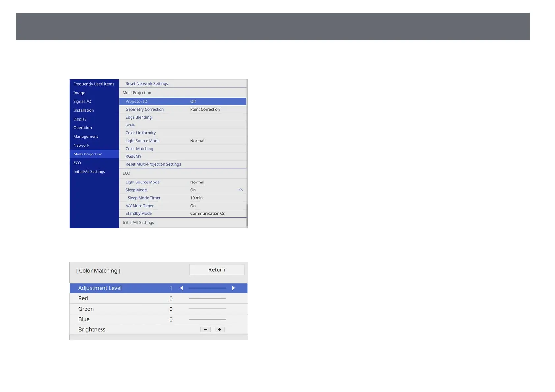
Task: Select ECO Light Source Mode row
Action: [x=183, y=182]
